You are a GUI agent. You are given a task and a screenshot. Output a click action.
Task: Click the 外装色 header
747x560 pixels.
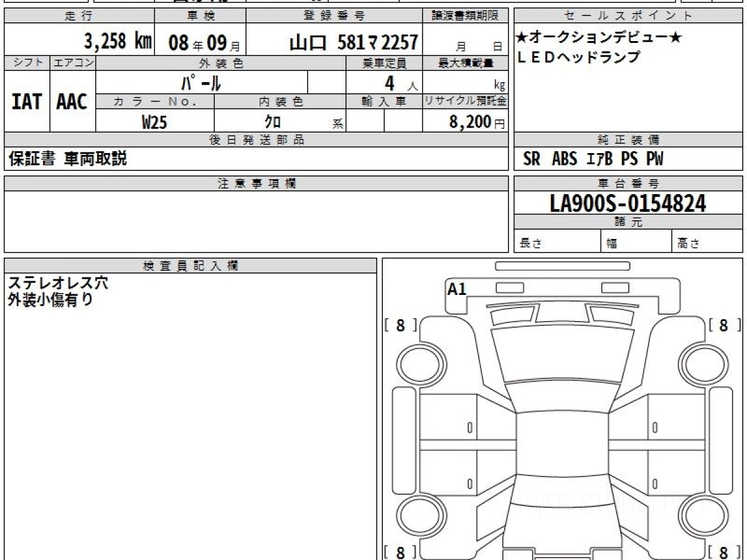click(x=221, y=63)
